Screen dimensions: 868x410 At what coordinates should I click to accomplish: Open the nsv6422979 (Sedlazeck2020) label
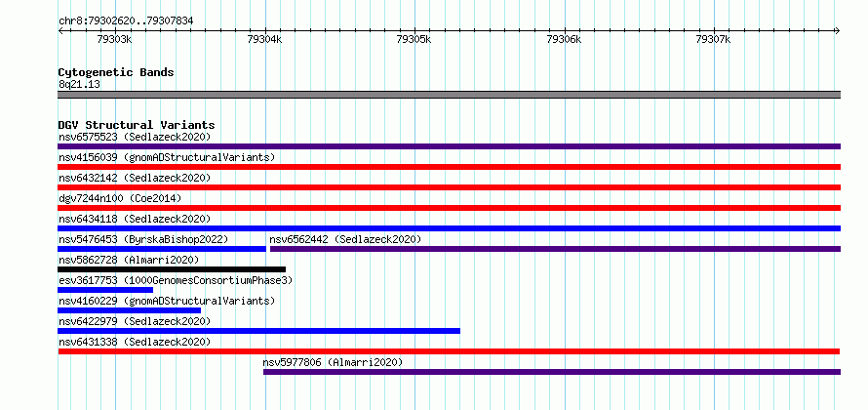coord(135,321)
